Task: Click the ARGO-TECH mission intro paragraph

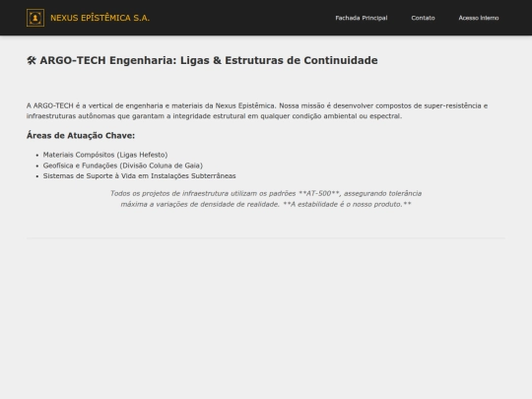Action: (x=257, y=111)
